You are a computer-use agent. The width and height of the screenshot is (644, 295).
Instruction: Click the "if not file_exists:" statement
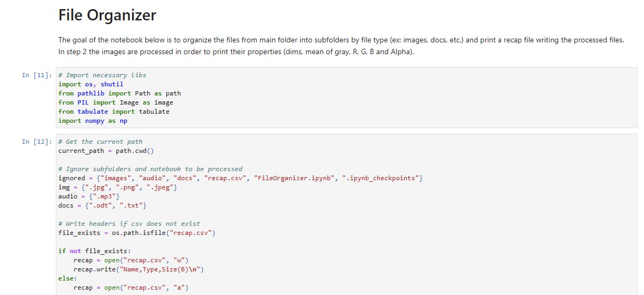point(94,251)
